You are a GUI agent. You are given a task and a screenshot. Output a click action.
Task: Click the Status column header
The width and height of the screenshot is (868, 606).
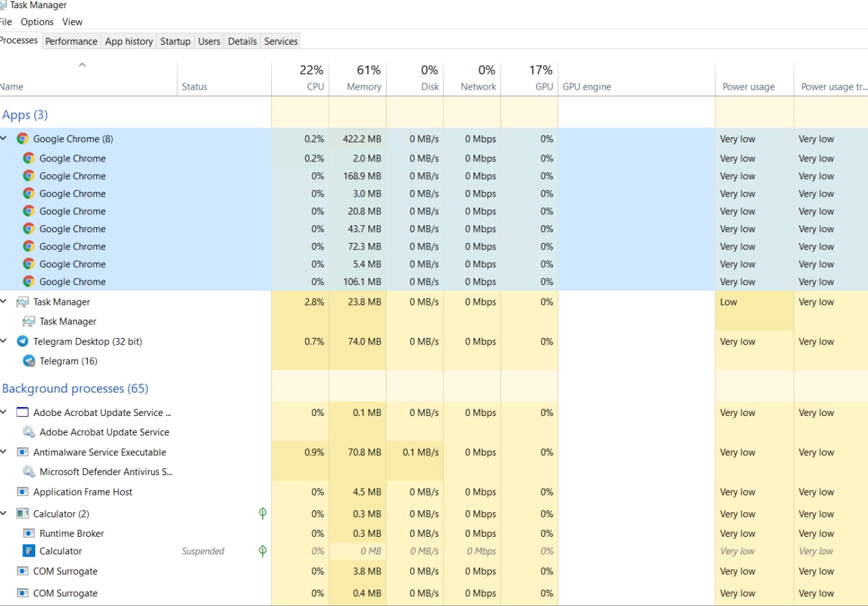[224, 79]
